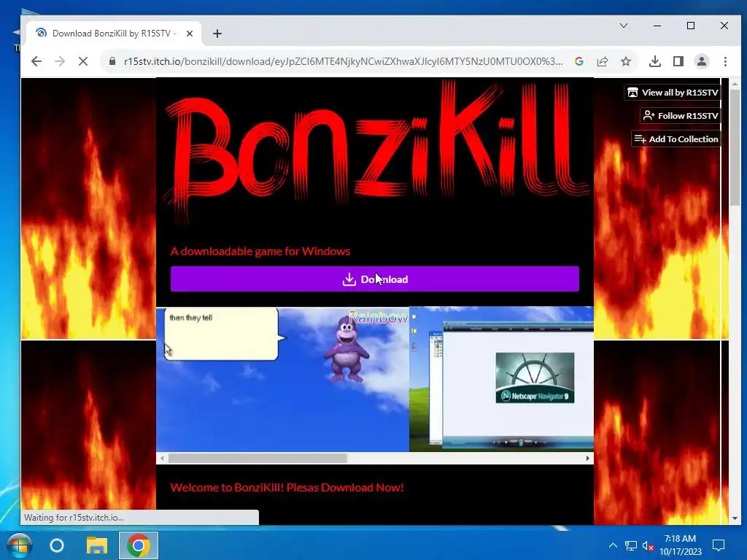Follow R15STV
Image resolution: width=747 pixels, height=560 pixels.
(x=681, y=116)
